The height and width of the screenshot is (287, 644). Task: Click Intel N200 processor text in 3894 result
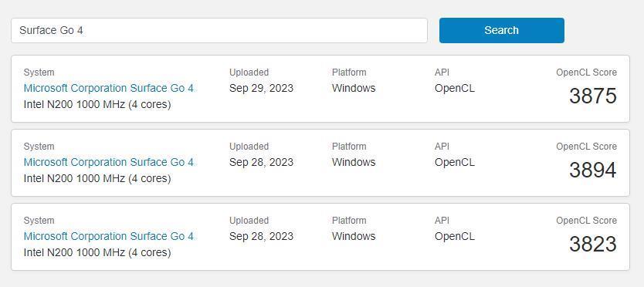(97, 179)
